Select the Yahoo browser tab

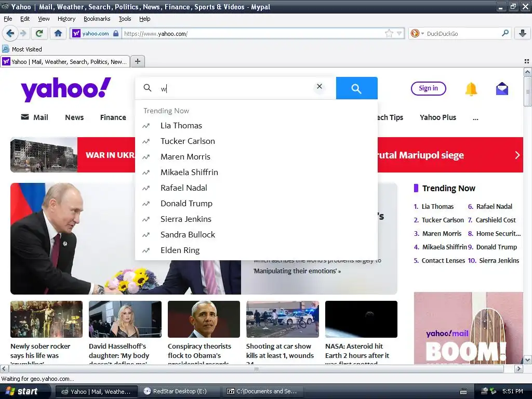[65, 61]
